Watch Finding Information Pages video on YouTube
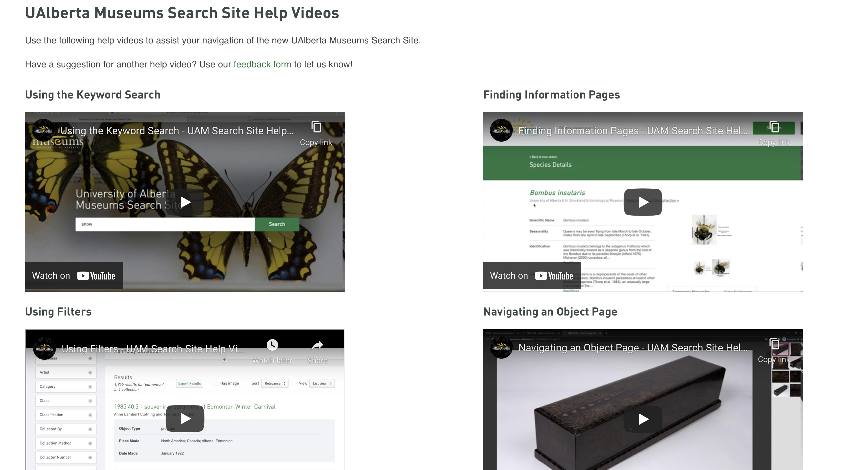 [x=532, y=276]
